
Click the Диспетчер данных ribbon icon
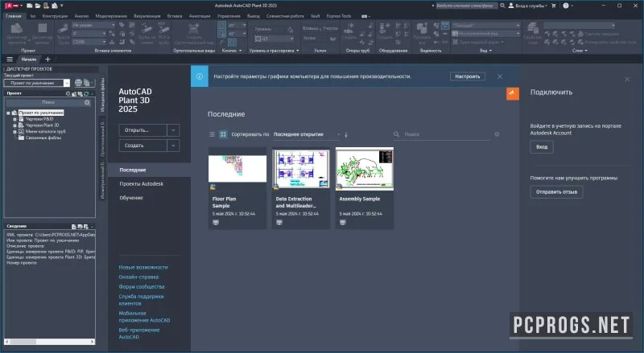click(x=43, y=34)
